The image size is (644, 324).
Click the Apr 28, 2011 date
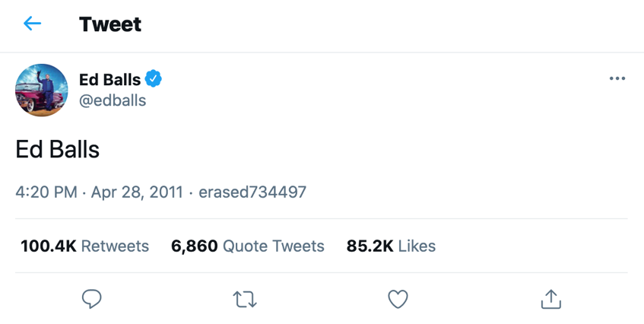point(137,192)
